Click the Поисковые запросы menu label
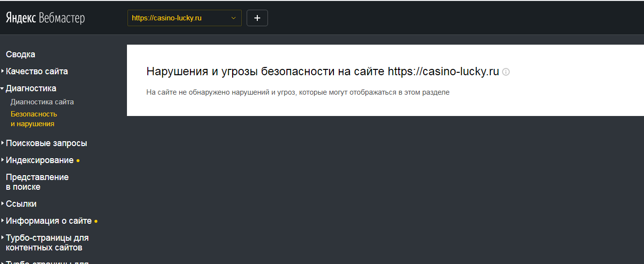This screenshot has width=644, height=264. coord(47,143)
